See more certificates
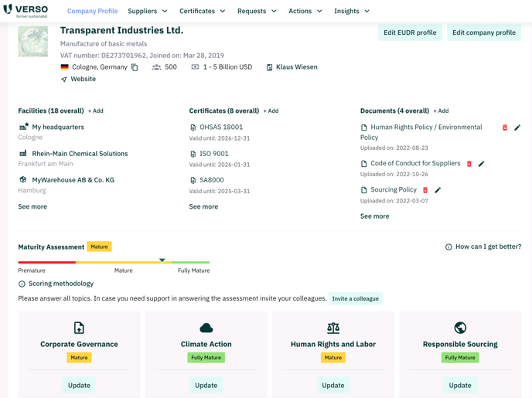The height and width of the screenshot is (398, 532). tap(203, 206)
